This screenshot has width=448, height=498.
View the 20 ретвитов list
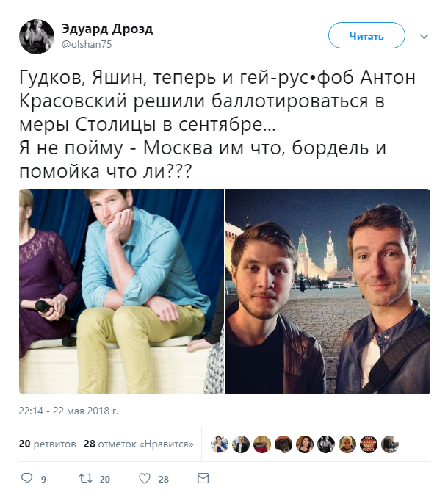click(47, 444)
